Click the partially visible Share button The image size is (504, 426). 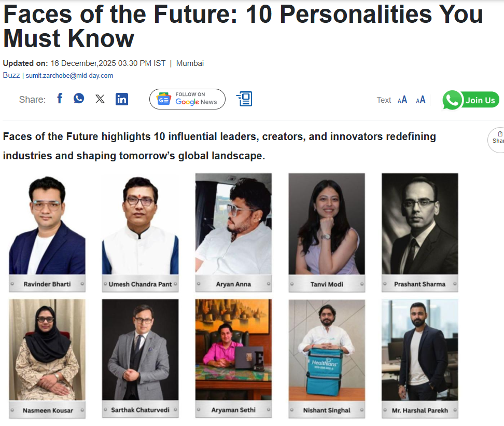coord(497,138)
